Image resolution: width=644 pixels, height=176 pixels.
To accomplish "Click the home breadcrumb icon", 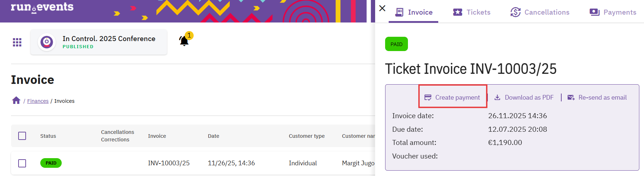I will click(x=16, y=101).
